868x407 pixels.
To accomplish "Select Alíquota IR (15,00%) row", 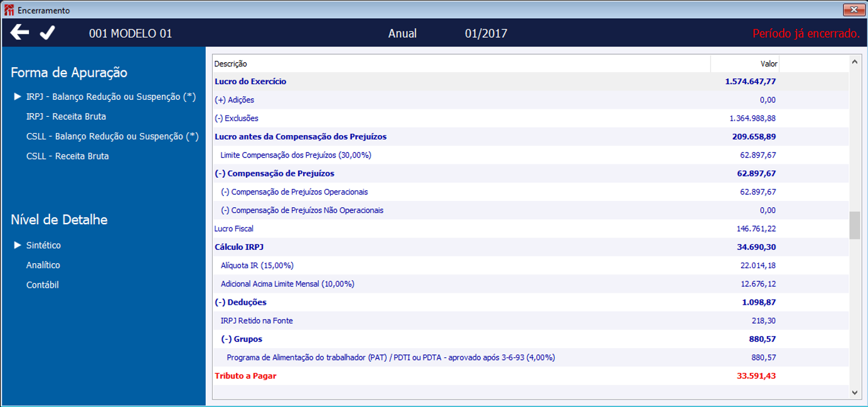I will [530, 266].
